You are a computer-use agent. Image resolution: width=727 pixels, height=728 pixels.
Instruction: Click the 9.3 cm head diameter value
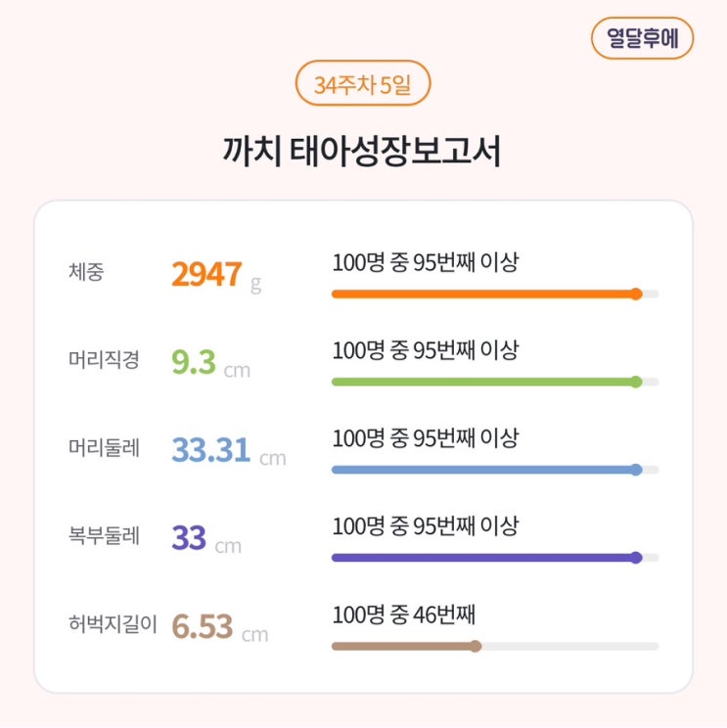209,364
